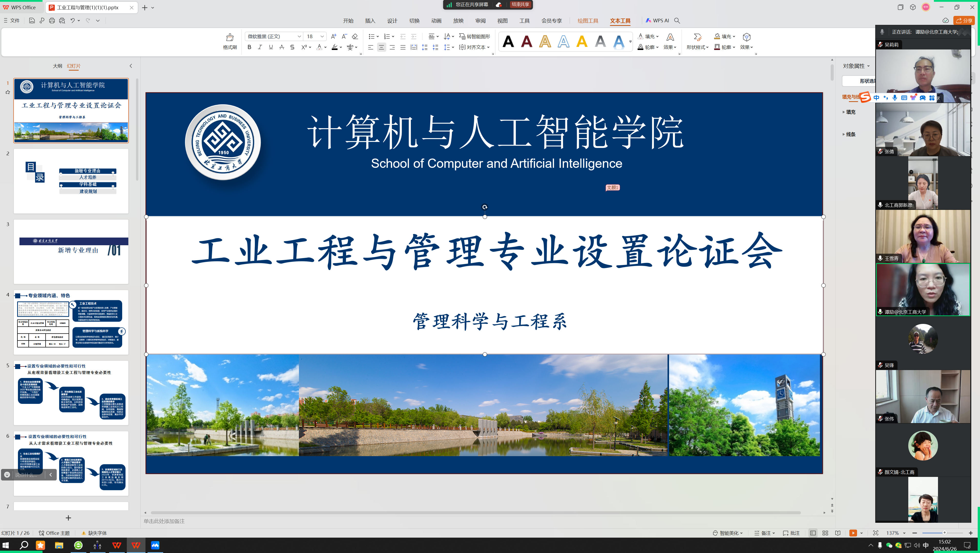Click the clear formatting eraser icon
Image resolution: width=980 pixels, height=553 pixels.
[355, 37]
